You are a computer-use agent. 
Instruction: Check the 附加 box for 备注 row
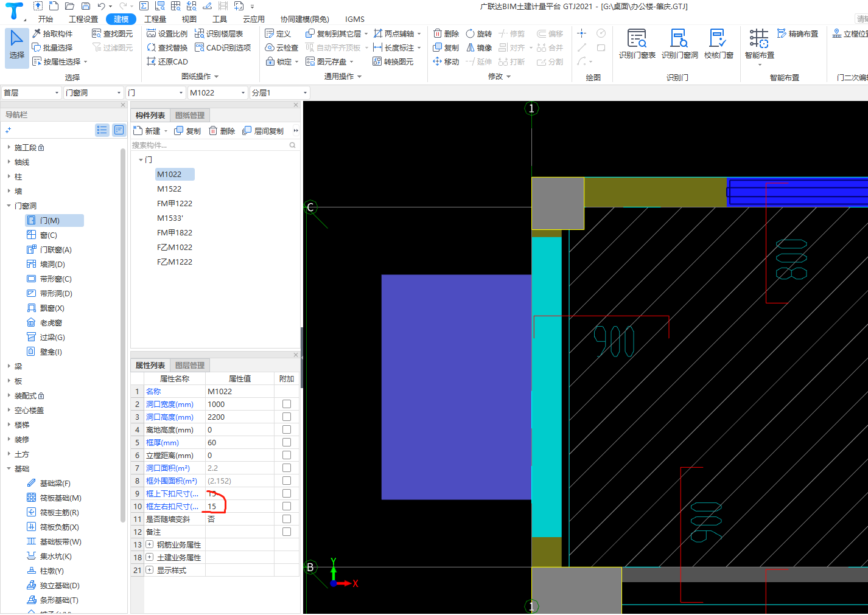(287, 532)
